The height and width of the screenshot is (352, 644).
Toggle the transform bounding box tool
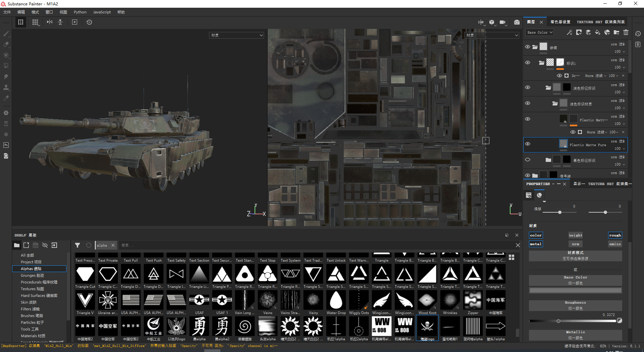tap(21, 22)
